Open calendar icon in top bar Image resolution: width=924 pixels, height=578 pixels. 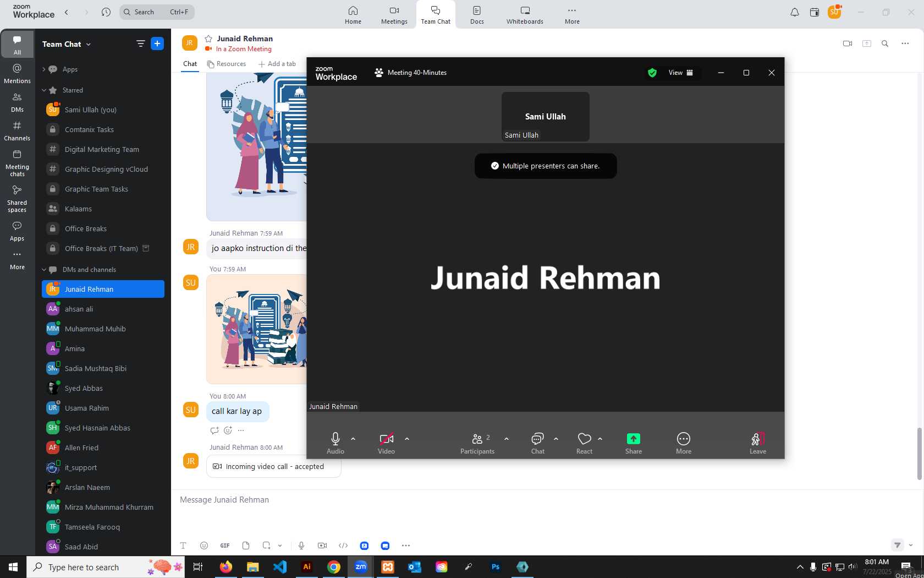(815, 12)
